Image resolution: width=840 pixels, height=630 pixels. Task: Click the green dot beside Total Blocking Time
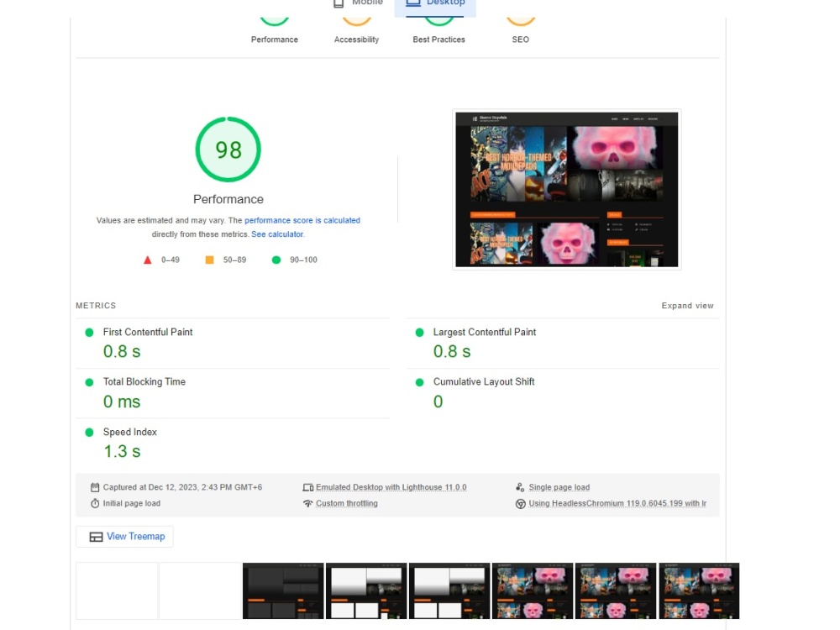coord(90,382)
